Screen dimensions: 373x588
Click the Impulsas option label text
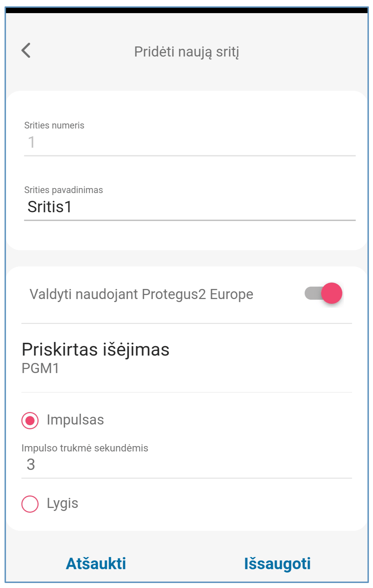click(75, 420)
